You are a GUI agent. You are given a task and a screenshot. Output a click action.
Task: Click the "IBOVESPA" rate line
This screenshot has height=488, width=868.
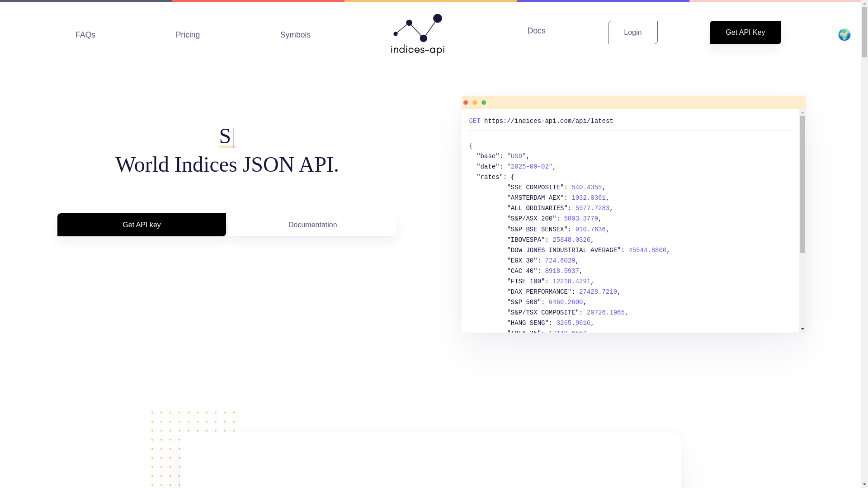(x=550, y=240)
